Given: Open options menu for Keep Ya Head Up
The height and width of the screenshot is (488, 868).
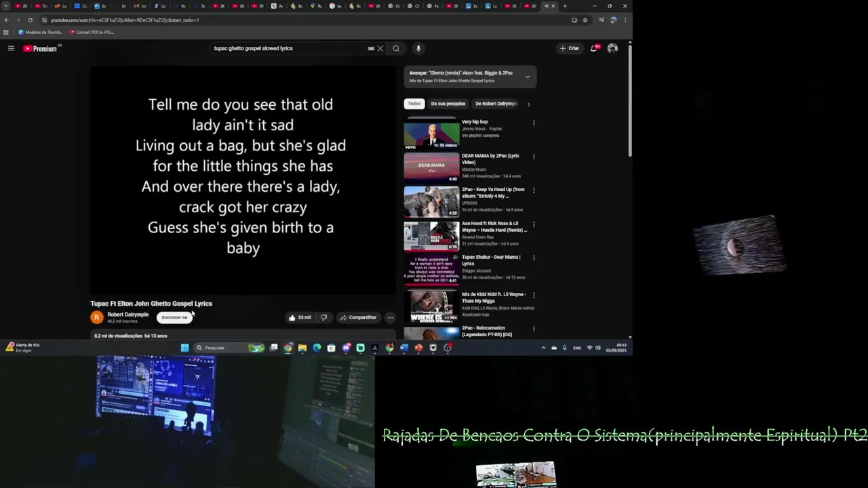Looking at the screenshot, I should coord(534,190).
